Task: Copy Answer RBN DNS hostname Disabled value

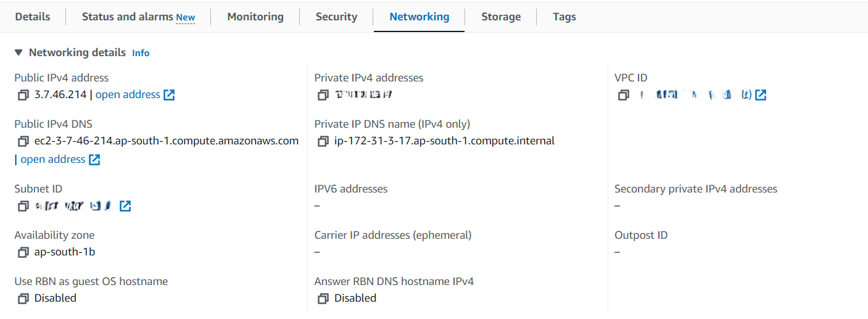Action: point(323,299)
